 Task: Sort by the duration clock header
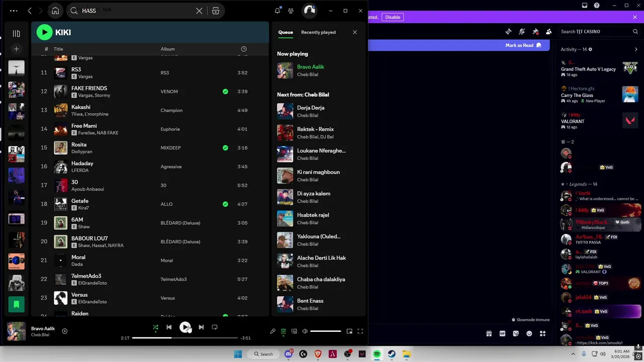coord(244,49)
